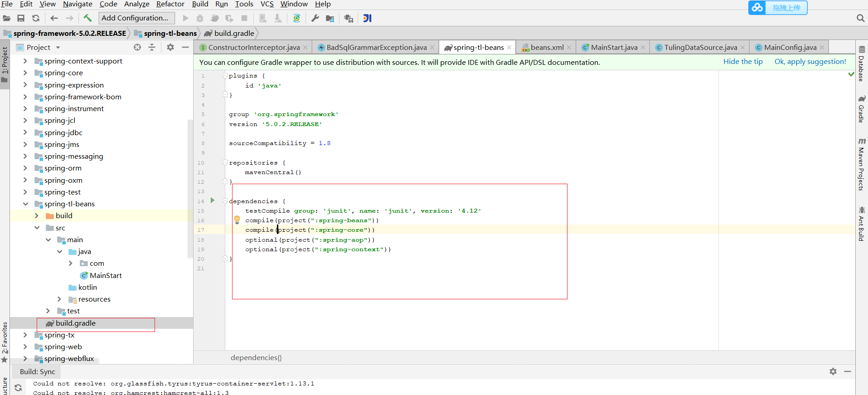Screen dimensions: 868x395
Task: Open the Gradle tool window
Action: 861,109
